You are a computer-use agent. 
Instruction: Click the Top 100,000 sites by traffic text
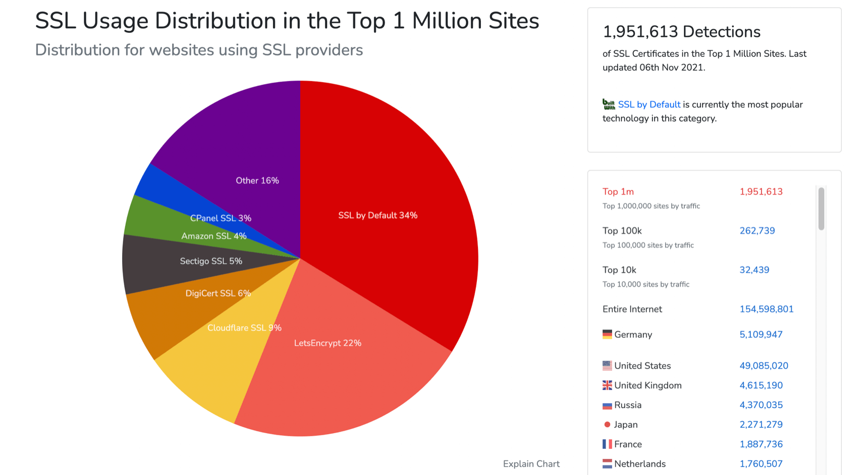pyautogui.click(x=648, y=245)
